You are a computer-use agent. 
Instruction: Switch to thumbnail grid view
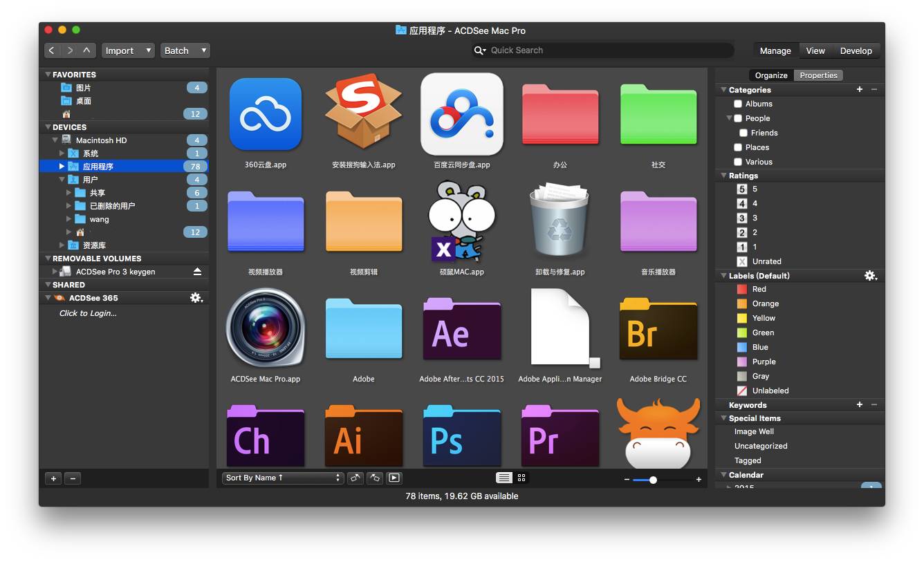click(521, 478)
